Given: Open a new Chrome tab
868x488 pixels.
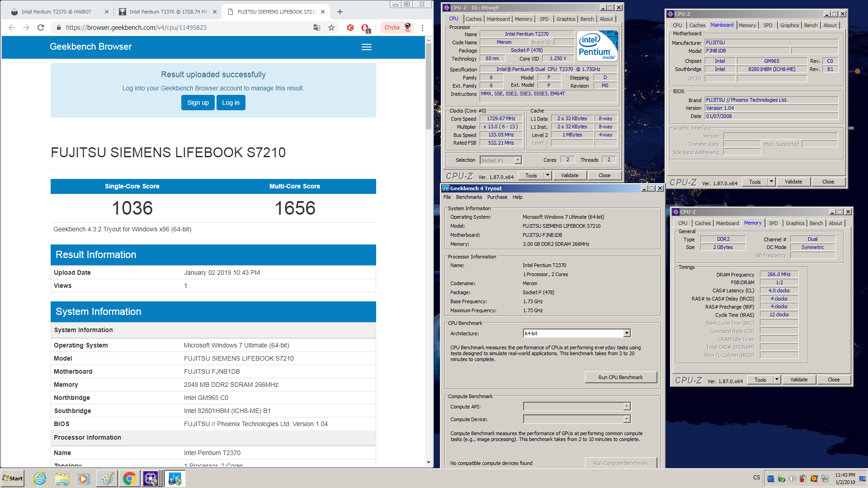Looking at the screenshot, I should pos(340,12).
